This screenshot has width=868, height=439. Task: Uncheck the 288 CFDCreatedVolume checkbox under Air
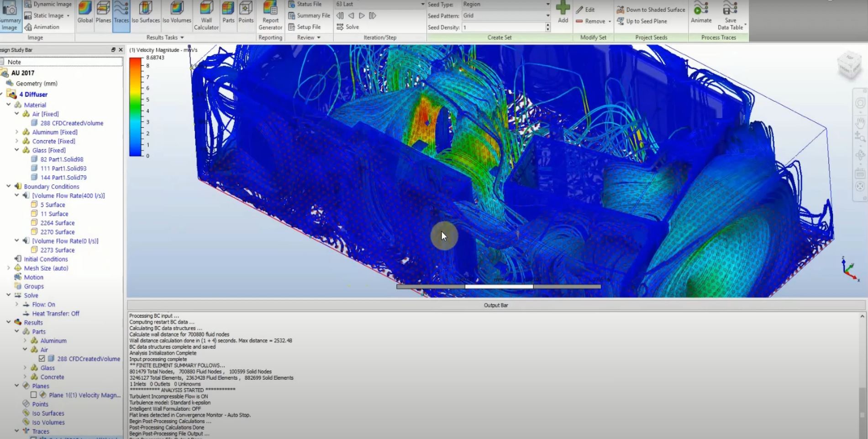click(x=42, y=359)
